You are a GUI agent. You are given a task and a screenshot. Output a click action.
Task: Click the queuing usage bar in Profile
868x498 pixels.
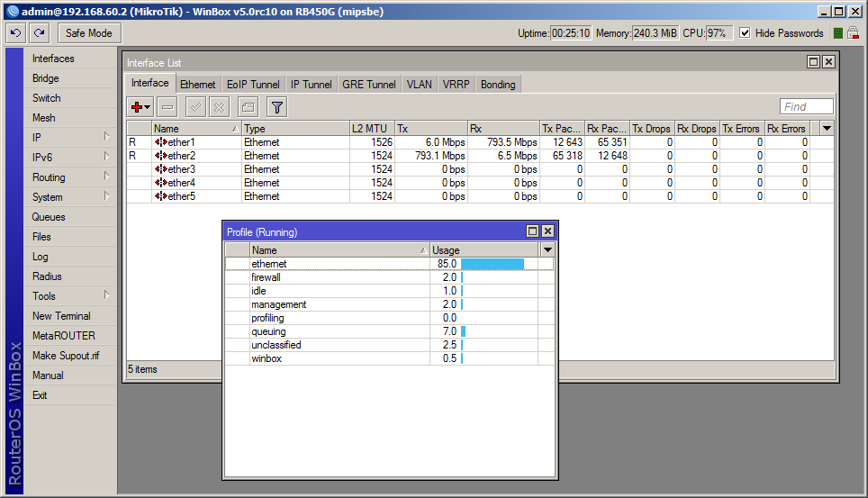(464, 331)
